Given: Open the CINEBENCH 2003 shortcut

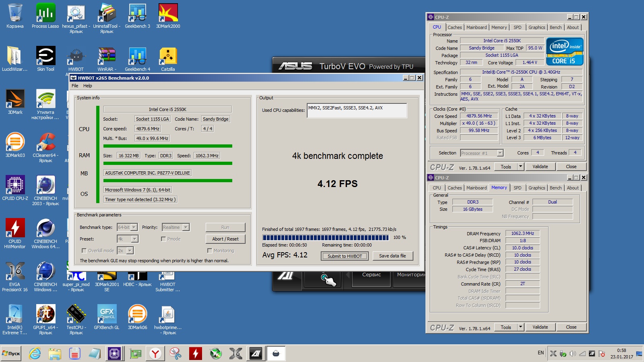Looking at the screenshot, I should tap(45, 190).
